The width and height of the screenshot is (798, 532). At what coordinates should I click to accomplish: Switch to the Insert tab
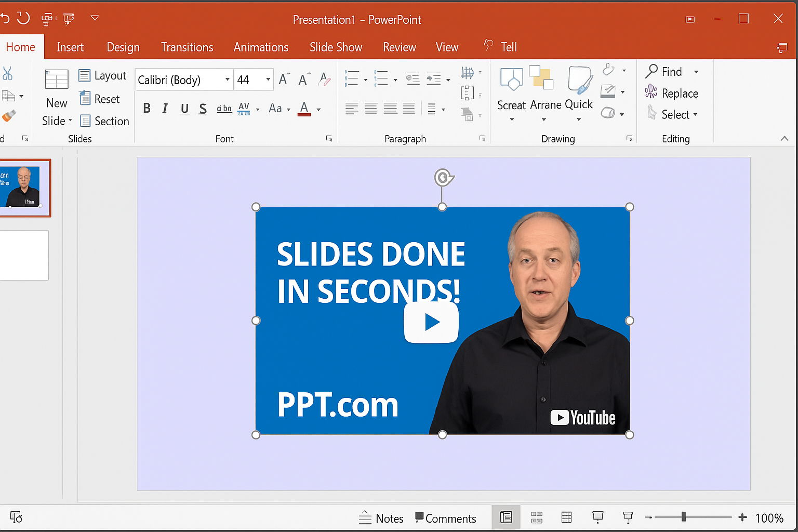(x=70, y=47)
